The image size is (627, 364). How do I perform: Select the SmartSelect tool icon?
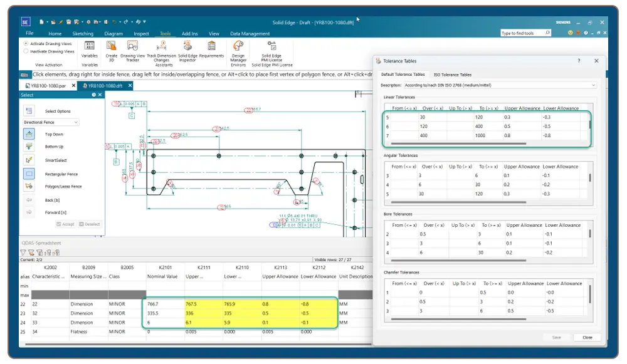[x=29, y=160]
